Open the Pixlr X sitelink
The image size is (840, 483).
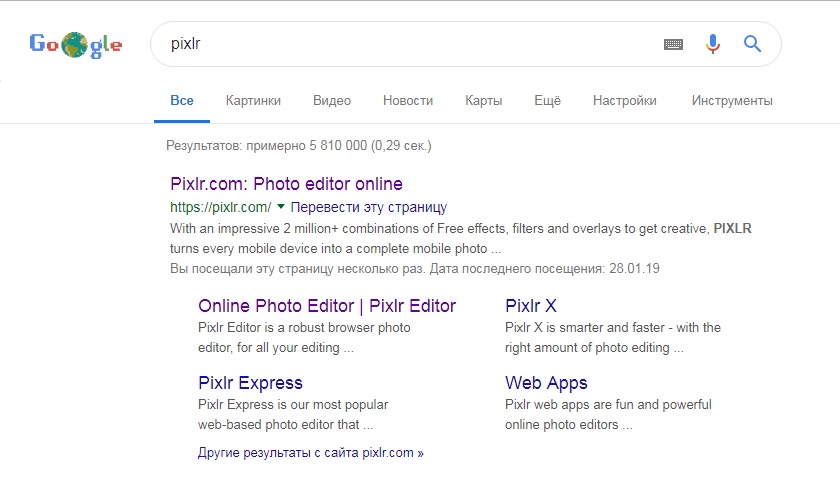[x=530, y=306]
